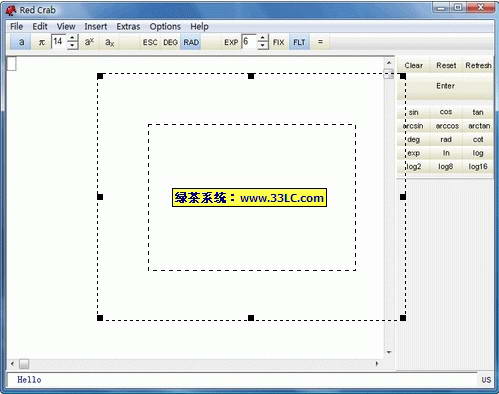499x394 pixels.
Task: Click the equals sign toolbar icon
Action: (320, 42)
